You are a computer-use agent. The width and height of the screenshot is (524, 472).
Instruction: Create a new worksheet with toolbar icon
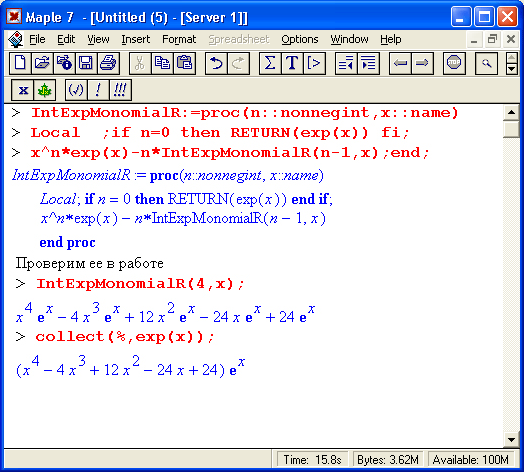20,63
